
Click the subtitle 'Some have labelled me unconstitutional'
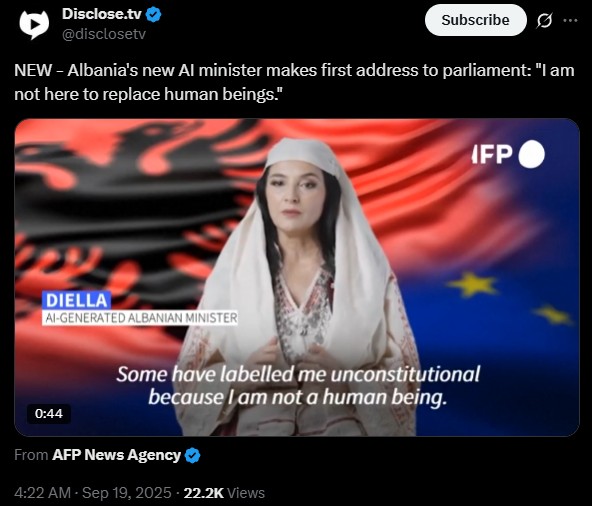tap(298, 374)
